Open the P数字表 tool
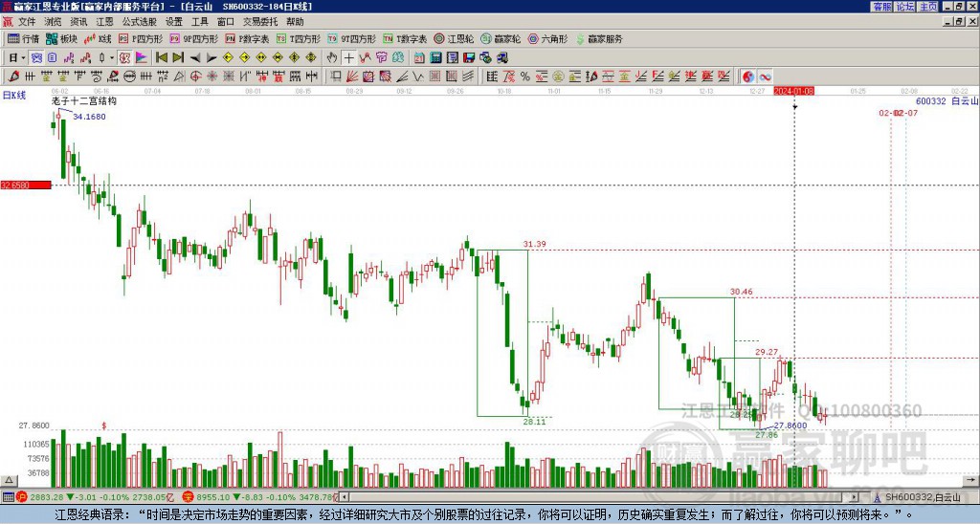The width and height of the screenshot is (980, 524). (247, 38)
